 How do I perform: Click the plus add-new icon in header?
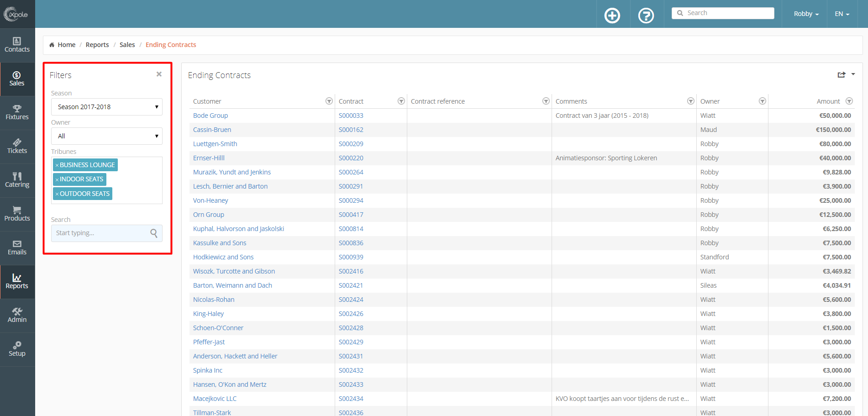tap(612, 16)
